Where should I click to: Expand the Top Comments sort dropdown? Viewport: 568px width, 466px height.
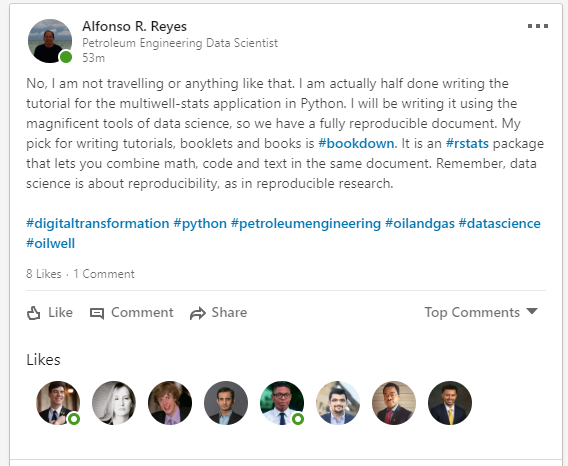[481, 312]
